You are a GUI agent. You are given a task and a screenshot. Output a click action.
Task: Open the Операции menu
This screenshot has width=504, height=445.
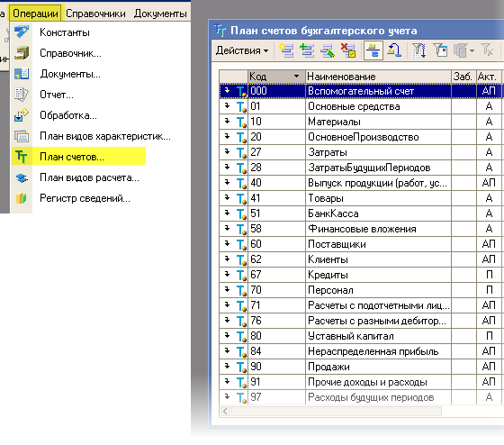click(35, 14)
